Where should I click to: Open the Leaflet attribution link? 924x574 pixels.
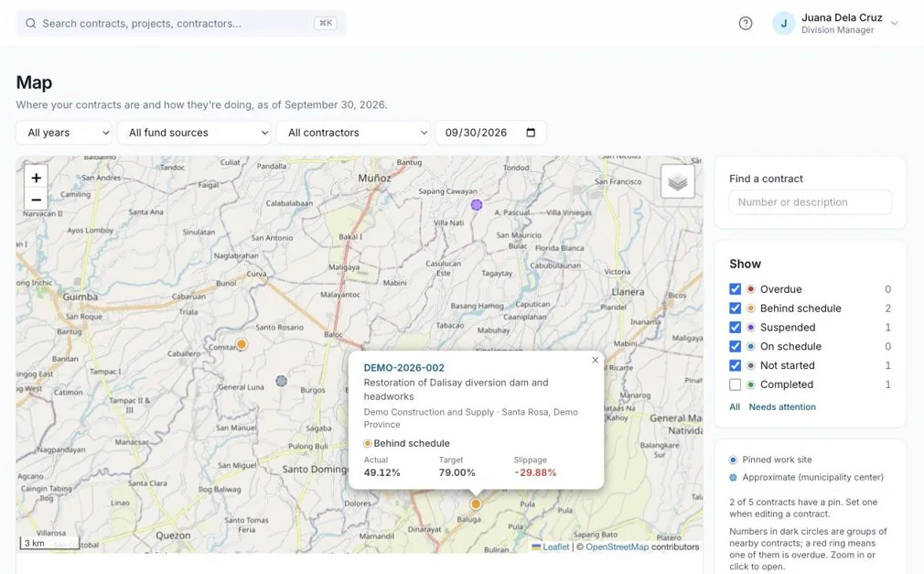[555, 547]
